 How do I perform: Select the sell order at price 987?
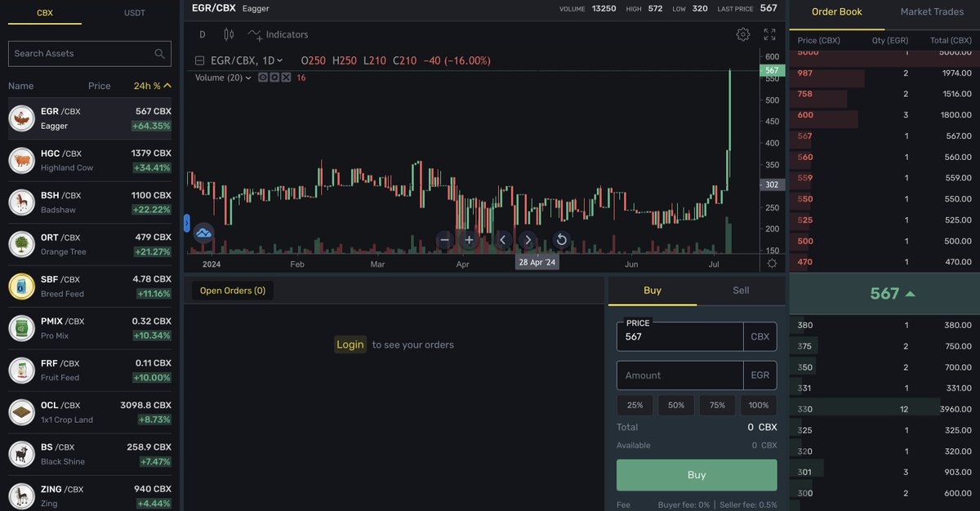(x=884, y=73)
